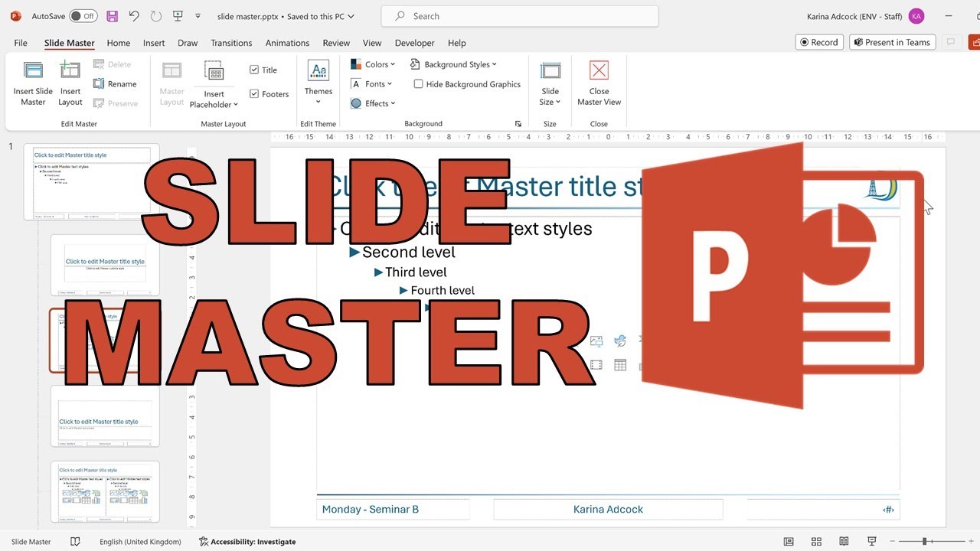Click the footer placeholder Karina Adcock
This screenshot has height=551, width=980.
tap(608, 509)
